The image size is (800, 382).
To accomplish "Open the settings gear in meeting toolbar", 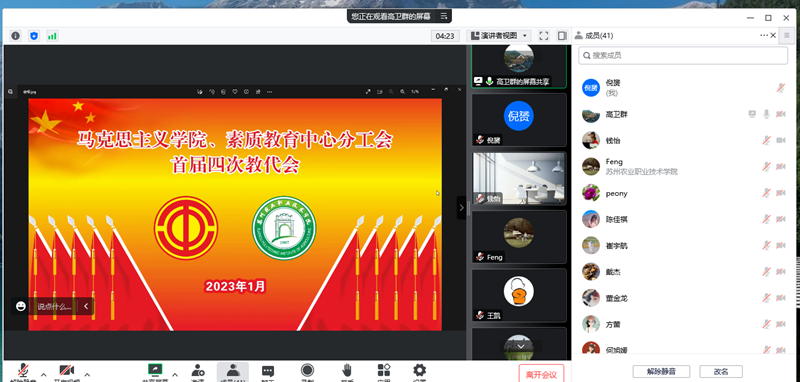I will pos(419,370).
